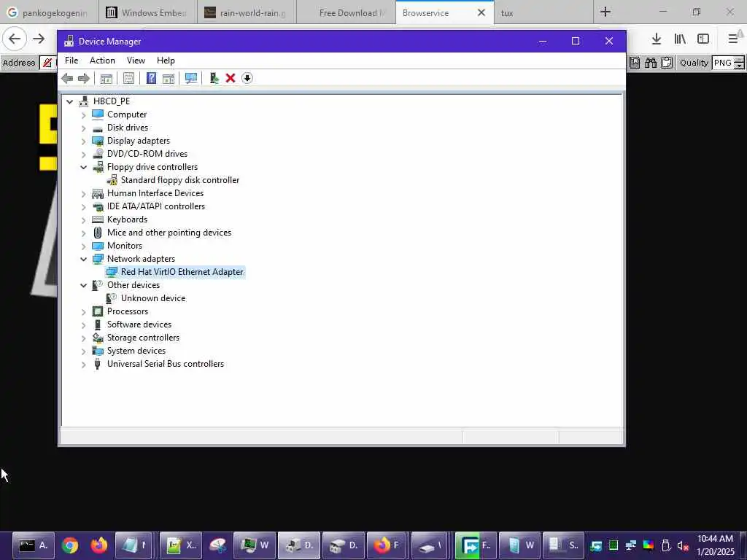Click the red X Uninstall device icon
747x560 pixels.
click(x=231, y=78)
